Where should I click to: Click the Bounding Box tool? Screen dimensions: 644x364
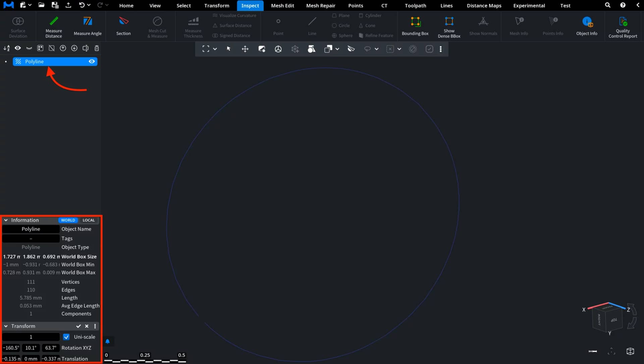click(x=415, y=27)
